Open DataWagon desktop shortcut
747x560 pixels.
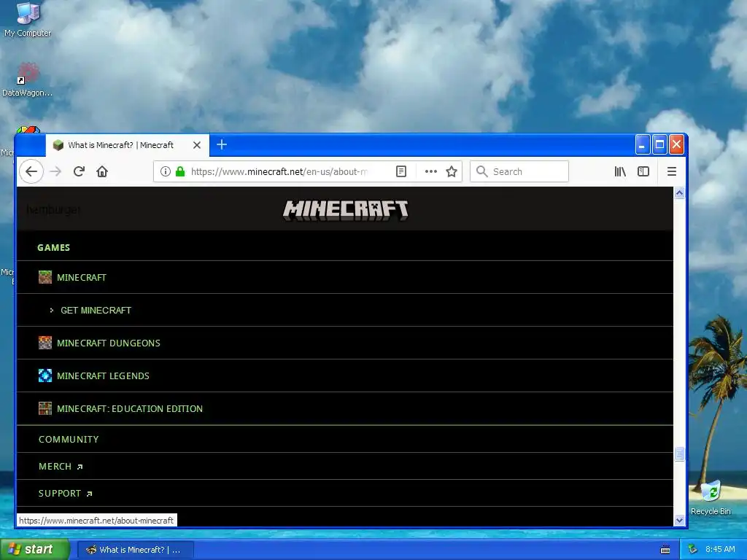(28, 80)
